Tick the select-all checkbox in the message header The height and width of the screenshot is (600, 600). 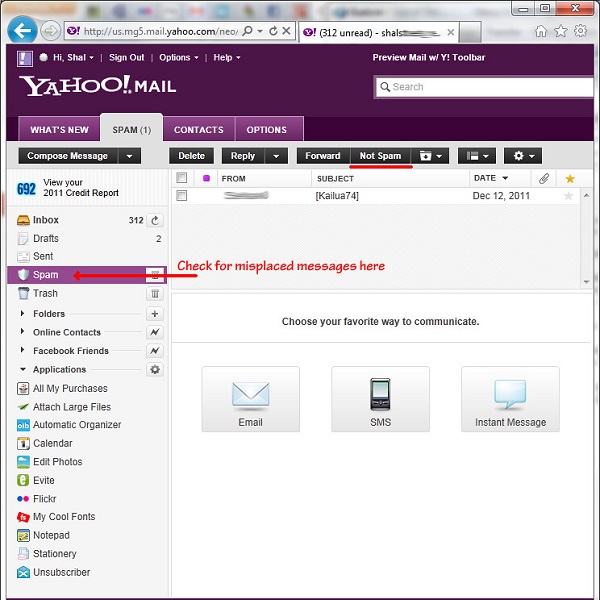pos(182,178)
